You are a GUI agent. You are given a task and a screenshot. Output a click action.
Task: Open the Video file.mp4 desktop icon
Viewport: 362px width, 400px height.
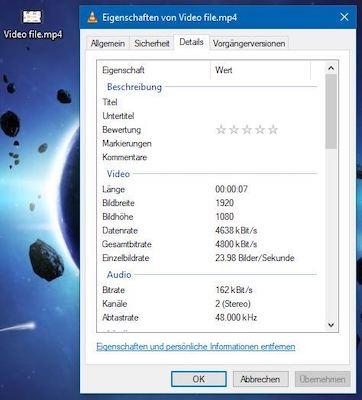32,24
